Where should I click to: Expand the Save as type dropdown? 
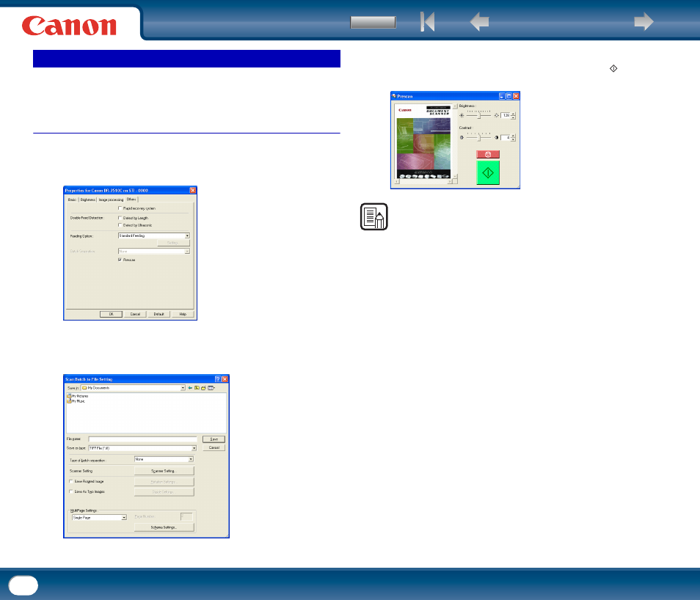coord(142,447)
